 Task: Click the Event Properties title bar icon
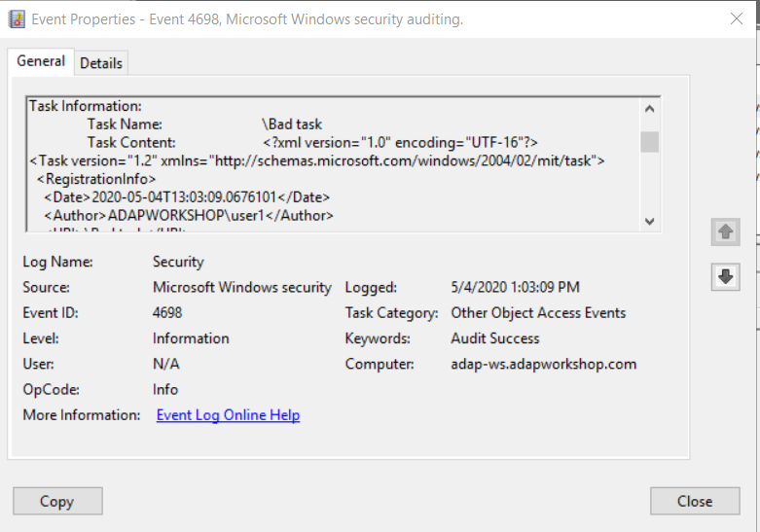pyautogui.click(x=17, y=18)
